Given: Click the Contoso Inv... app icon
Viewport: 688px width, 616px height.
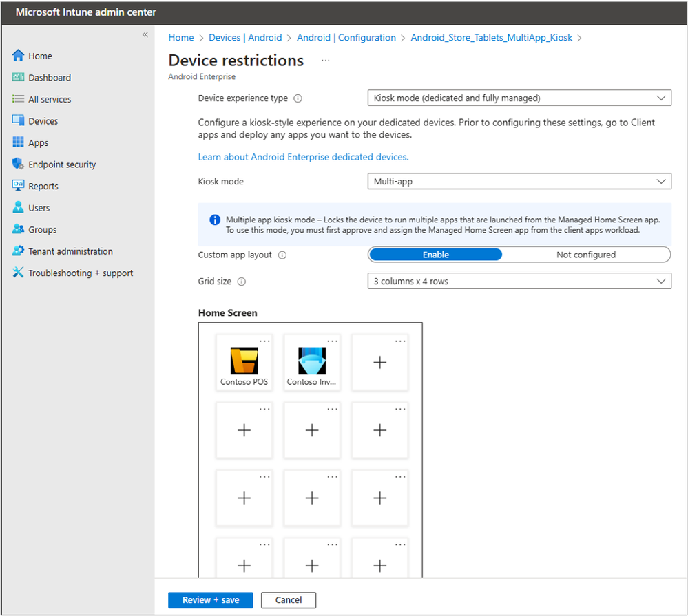Looking at the screenshot, I should [x=312, y=361].
